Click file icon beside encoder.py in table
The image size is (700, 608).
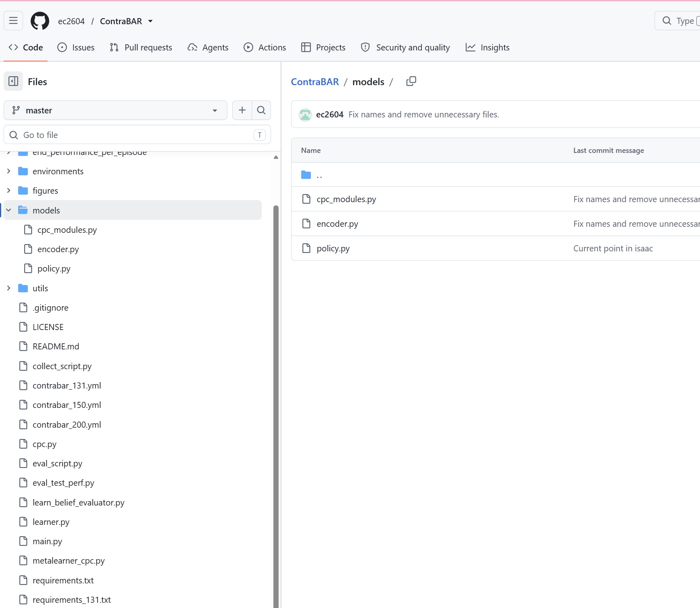coord(306,224)
